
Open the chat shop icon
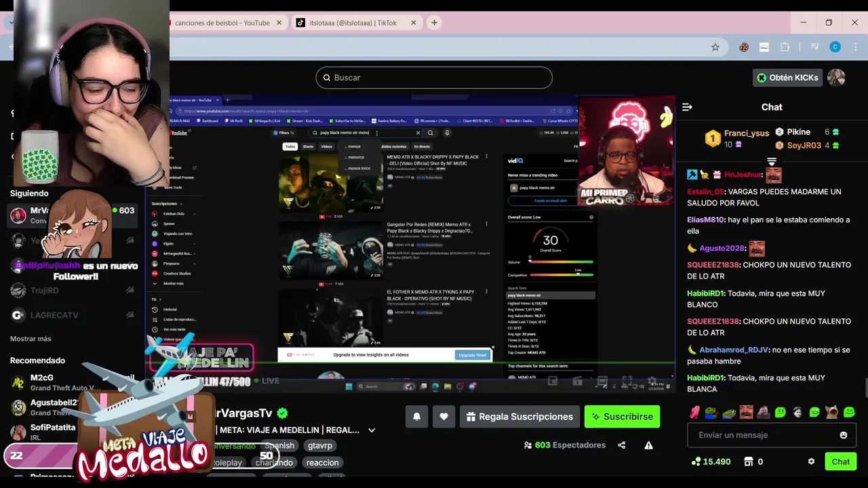tap(749, 462)
